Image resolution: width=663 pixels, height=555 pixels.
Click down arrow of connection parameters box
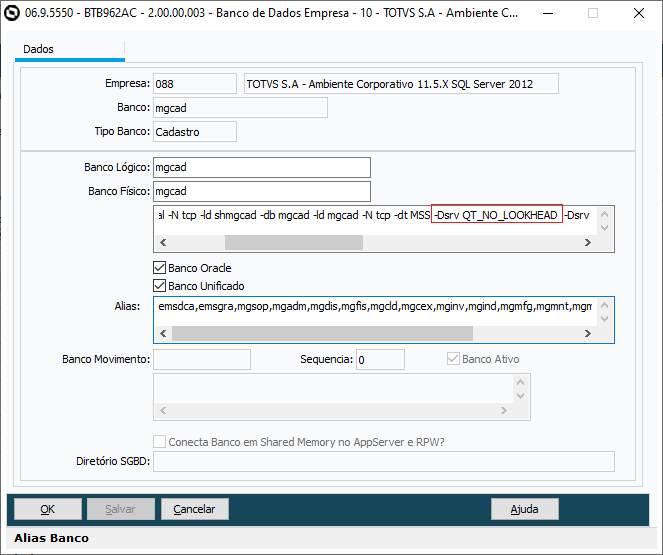pos(605,228)
